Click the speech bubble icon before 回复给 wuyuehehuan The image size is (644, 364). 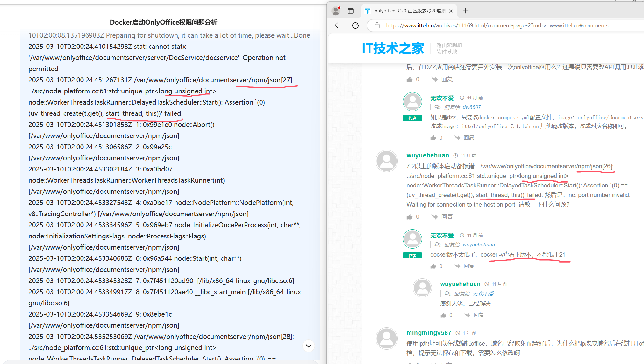click(x=438, y=245)
